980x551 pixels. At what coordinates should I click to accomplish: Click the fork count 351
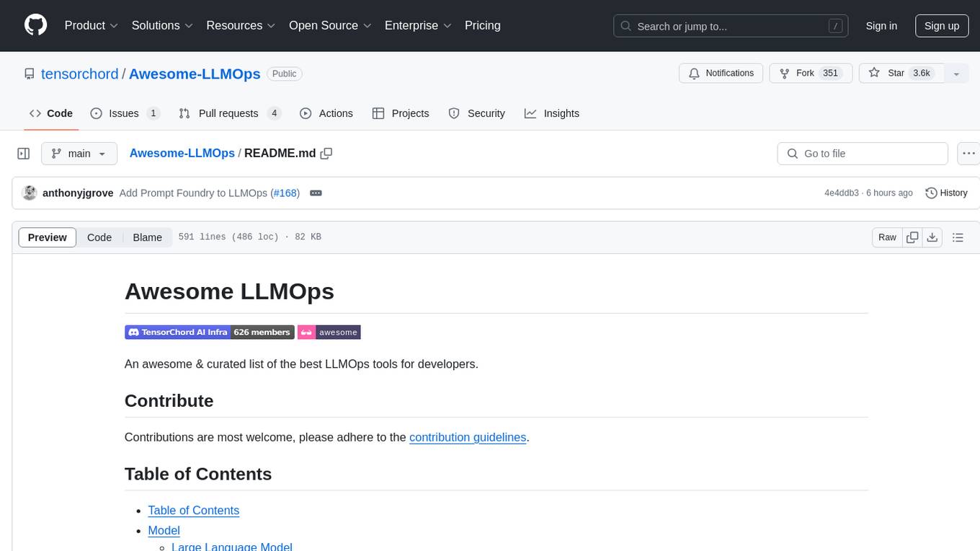pyautogui.click(x=831, y=73)
